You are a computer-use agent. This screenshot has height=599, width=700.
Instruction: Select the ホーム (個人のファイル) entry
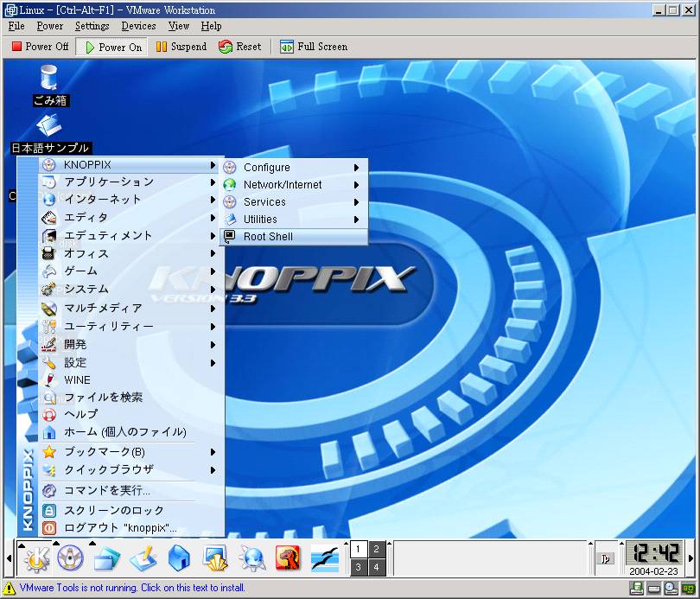click(131, 432)
